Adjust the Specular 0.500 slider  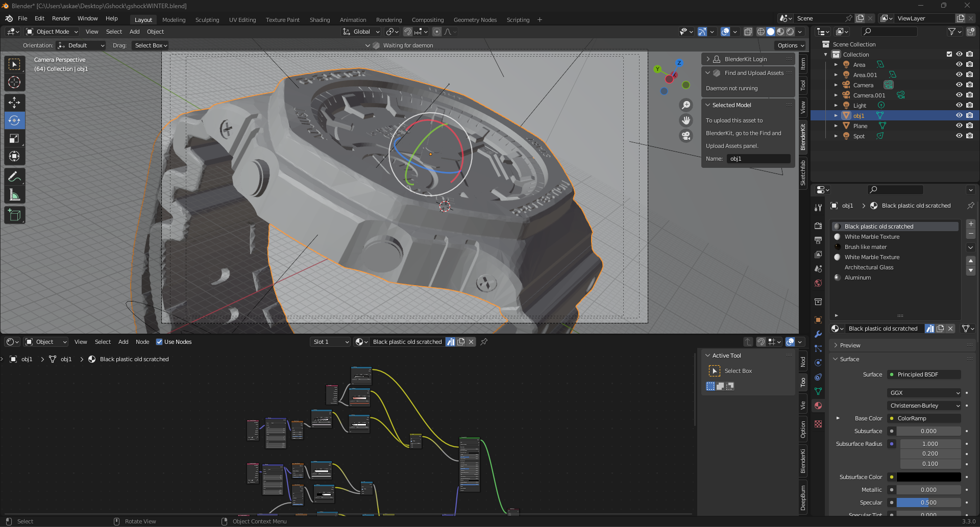point(928,503)
